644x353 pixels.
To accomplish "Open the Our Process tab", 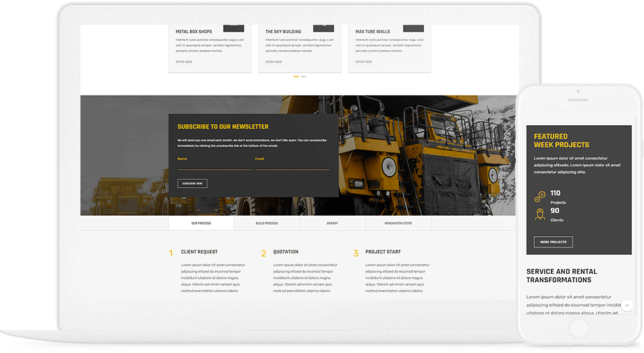I will pyautogui.click(x=201, y=223).
